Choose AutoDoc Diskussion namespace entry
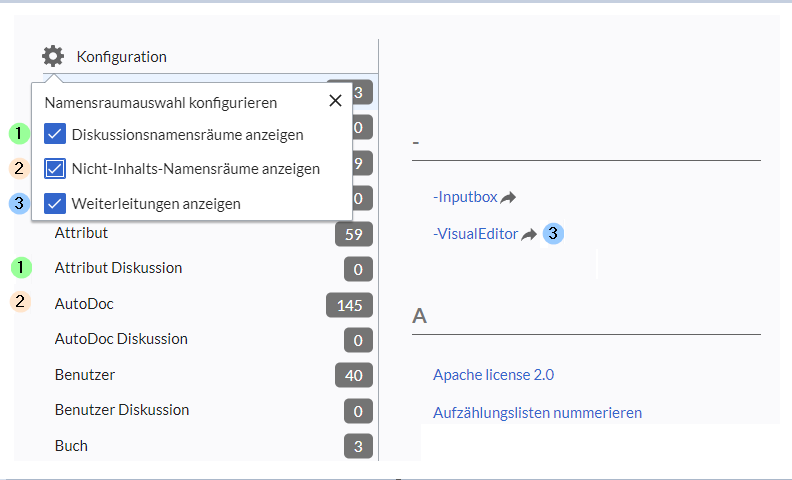792x480 pixels. 121,339
